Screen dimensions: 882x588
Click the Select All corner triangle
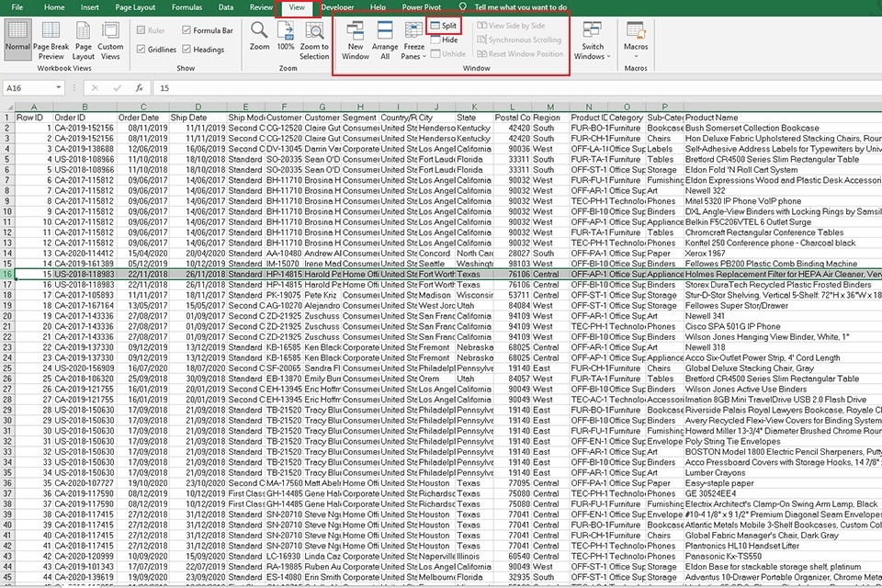[x=8, y=107]
